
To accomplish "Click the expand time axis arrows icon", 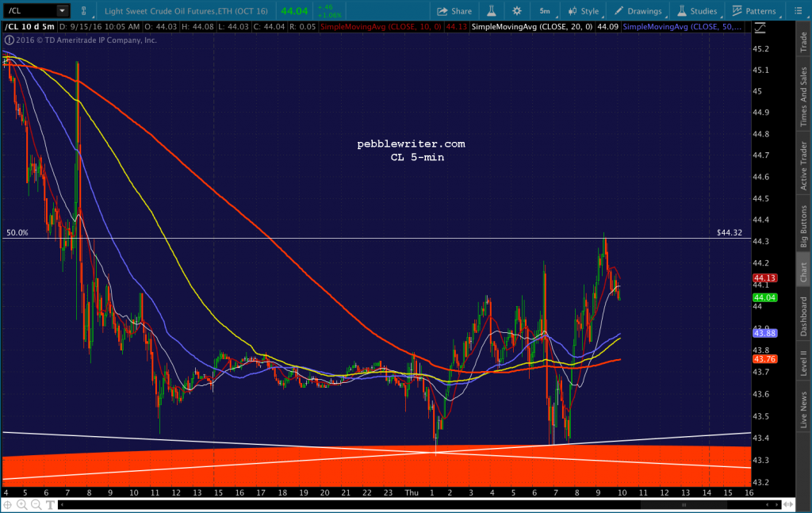I will pyautogui.click(x=788, y=504).
